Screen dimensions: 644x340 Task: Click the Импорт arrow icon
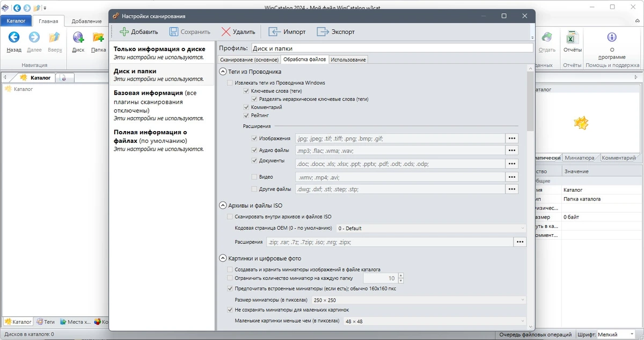pos(275,32)
